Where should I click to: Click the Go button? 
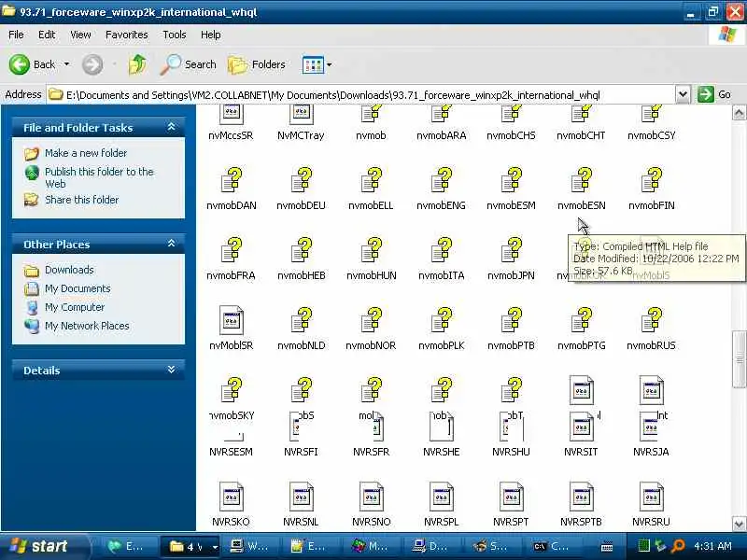coord(714,95)
